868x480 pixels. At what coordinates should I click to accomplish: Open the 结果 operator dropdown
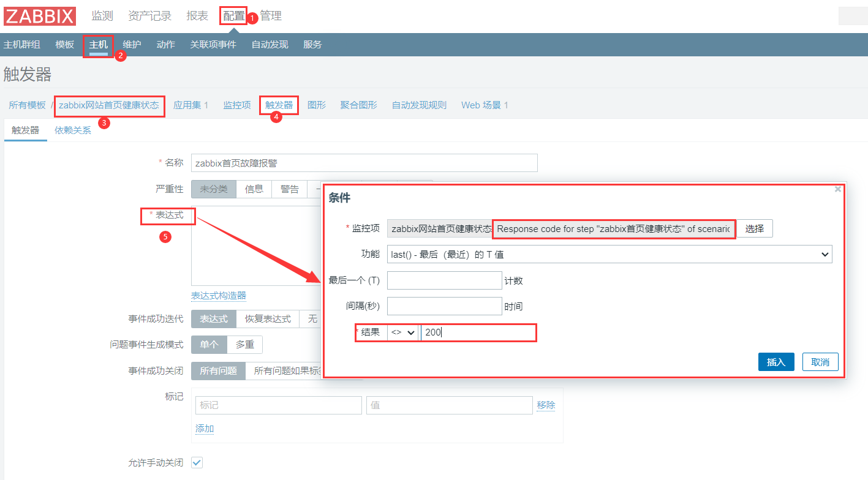tap(403, 332)
